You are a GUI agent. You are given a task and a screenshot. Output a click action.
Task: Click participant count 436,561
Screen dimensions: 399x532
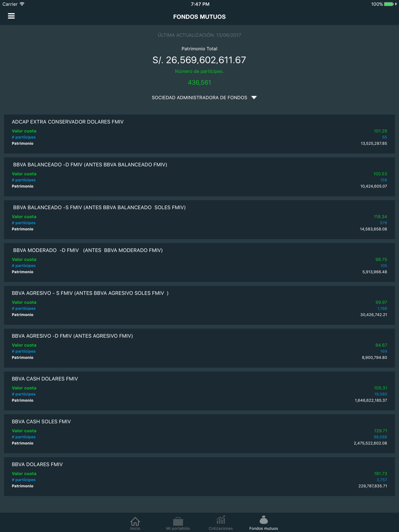click(199, 83)
